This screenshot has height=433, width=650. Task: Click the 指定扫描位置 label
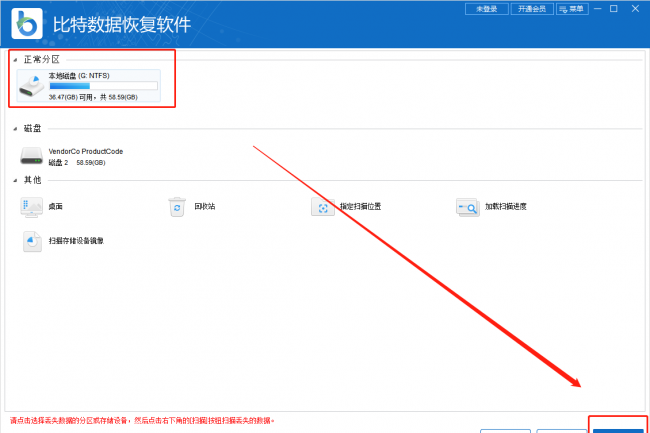[x=360, y=206]
